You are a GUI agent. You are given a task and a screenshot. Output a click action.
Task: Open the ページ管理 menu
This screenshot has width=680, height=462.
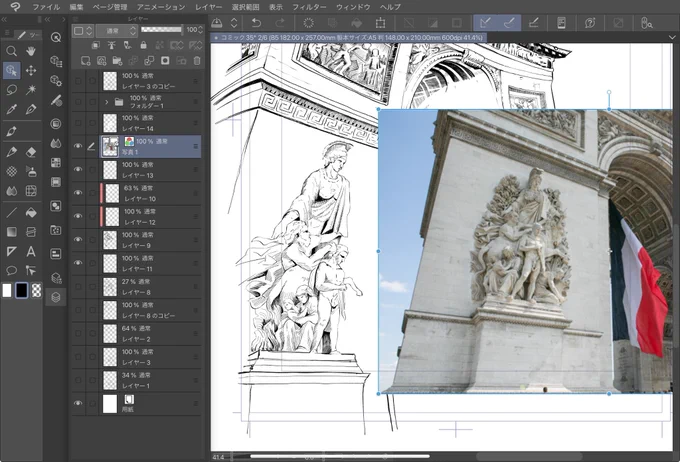point(110,7)
